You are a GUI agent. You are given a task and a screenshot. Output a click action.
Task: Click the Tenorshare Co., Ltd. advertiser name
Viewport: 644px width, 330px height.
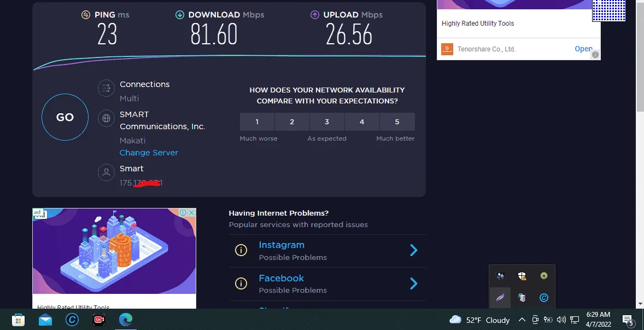[487, 49]
